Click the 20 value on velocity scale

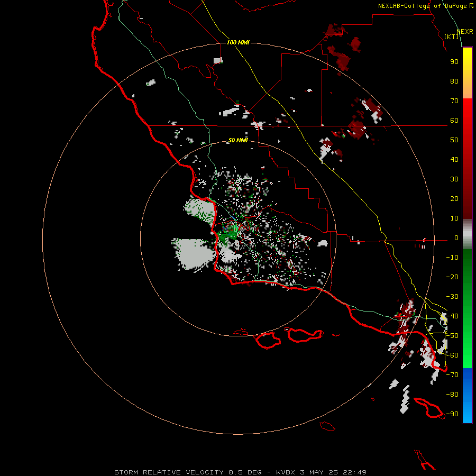tap(454, 199)
